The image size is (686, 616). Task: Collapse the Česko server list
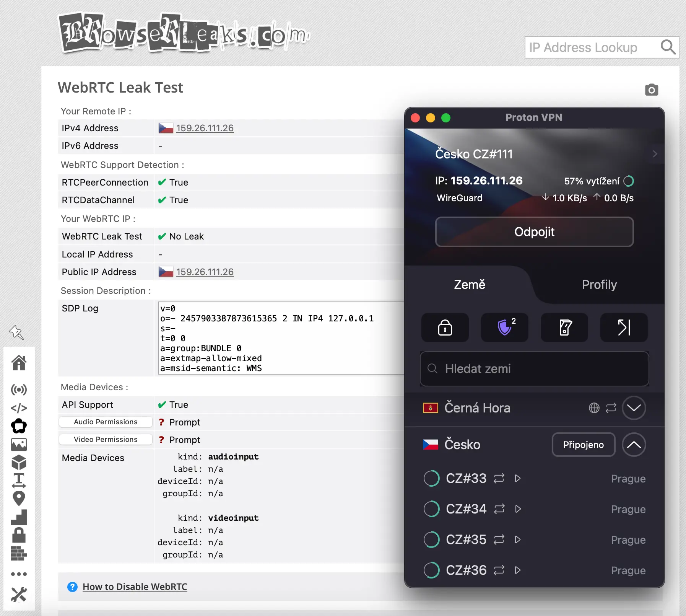634,445
